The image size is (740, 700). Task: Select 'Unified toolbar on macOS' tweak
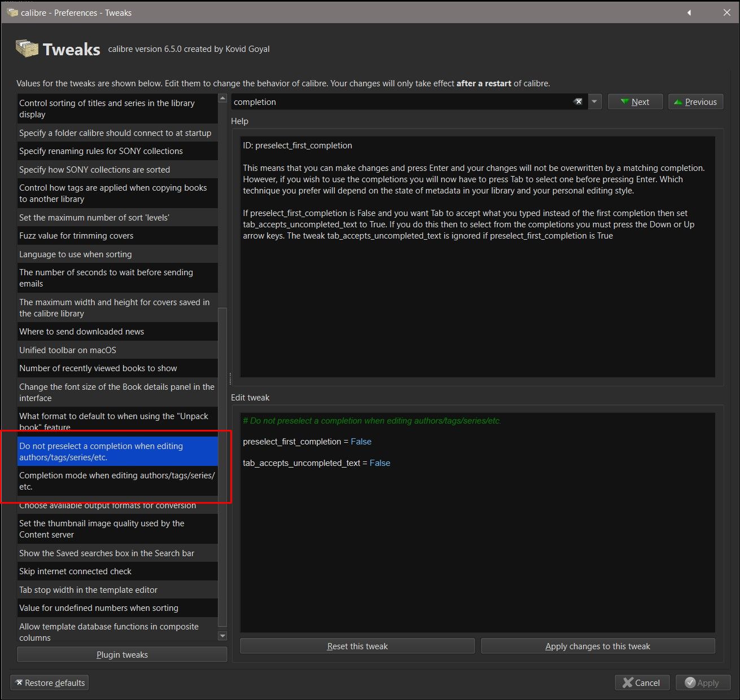(x=117, y=350)
